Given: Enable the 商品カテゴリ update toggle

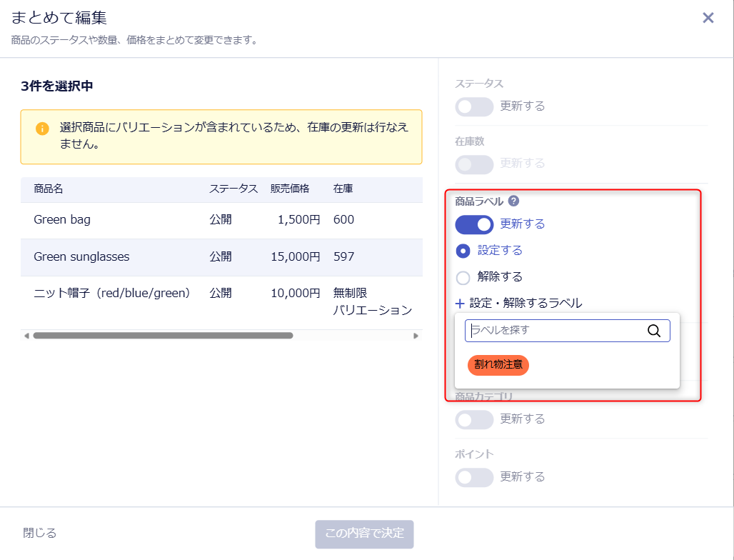Looking at the screenshot, I should pyautogui.click(x=474, y=419).
